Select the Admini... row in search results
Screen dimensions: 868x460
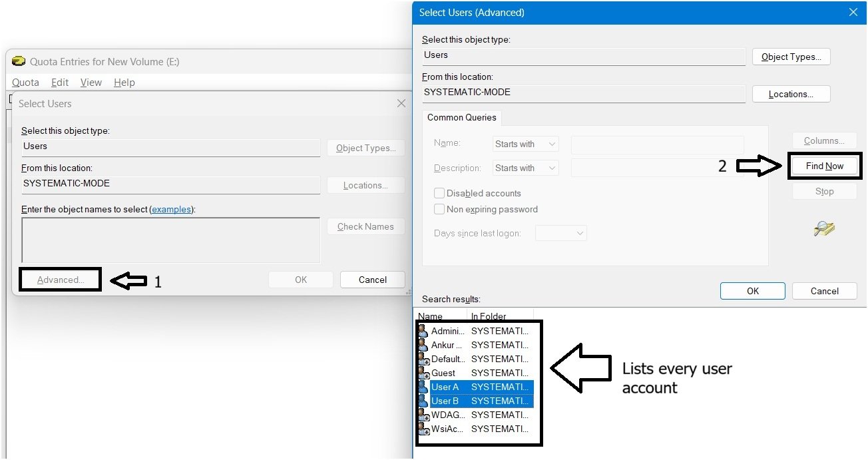475,331
